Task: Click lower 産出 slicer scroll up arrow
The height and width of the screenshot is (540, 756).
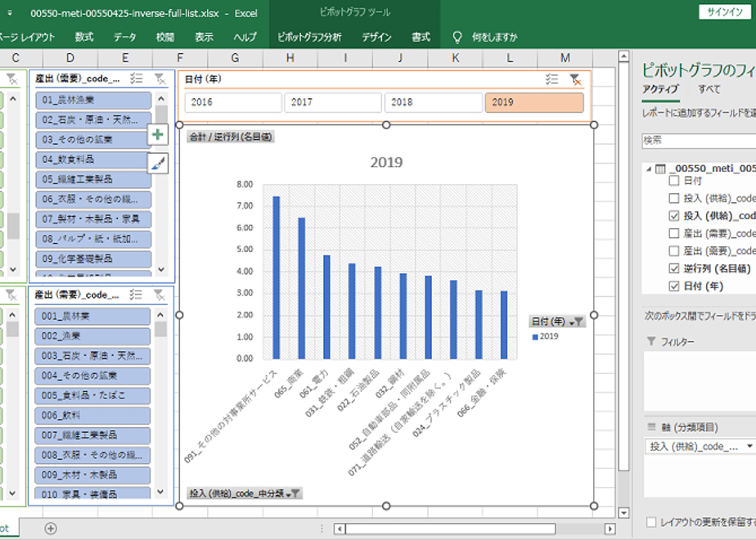Action: [160, 315]
